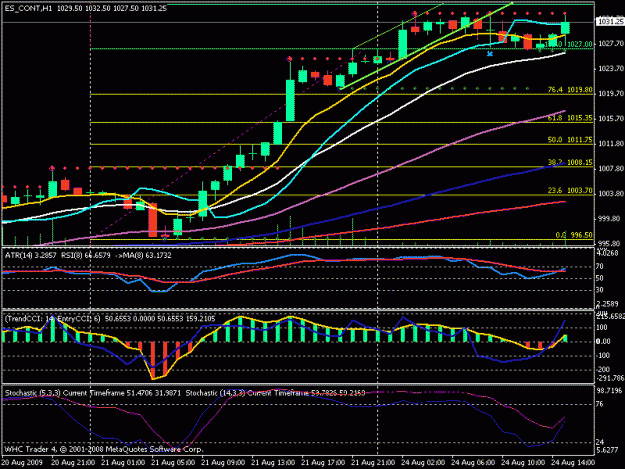Click the 21 Aug 05:00 time axis label
Viewport: 625px width, 469px height.
point(173,463)
